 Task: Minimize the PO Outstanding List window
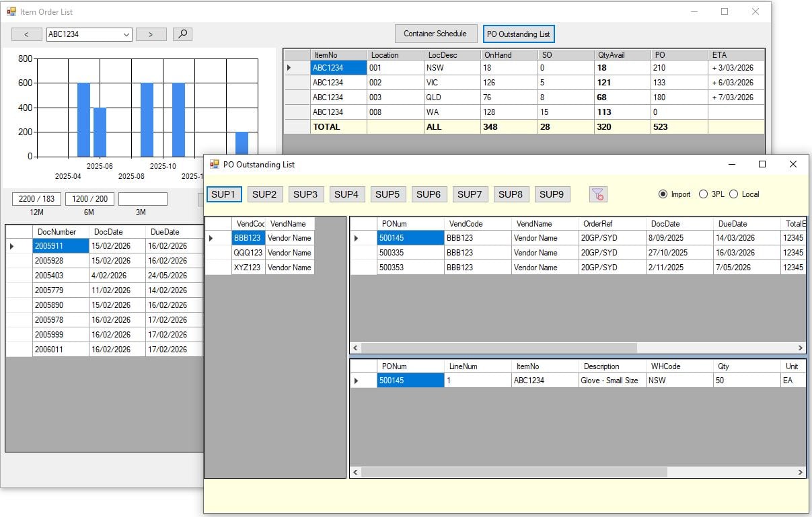731,164
